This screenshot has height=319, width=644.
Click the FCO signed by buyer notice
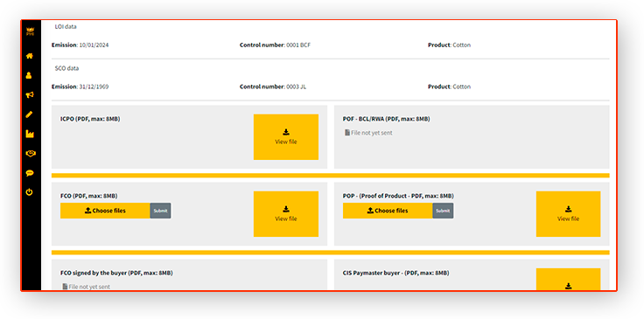point(87,287)
